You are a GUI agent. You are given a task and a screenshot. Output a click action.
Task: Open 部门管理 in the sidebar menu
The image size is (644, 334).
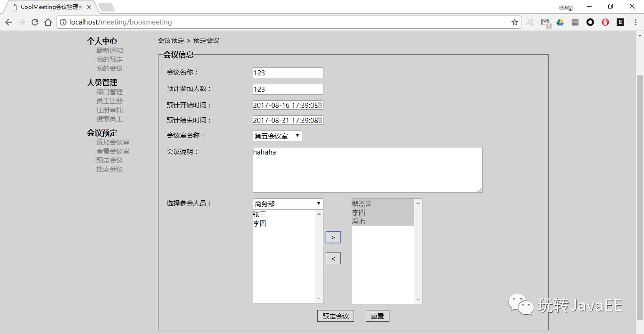click(x=109, y=92)
